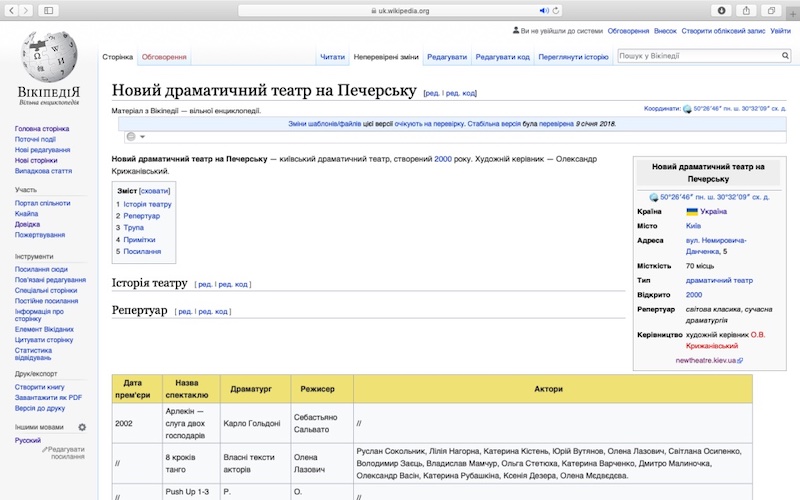Go to Головна сторінка in sidebar
Viewport: 800px width, 500px height.
(x=42, y=129)
